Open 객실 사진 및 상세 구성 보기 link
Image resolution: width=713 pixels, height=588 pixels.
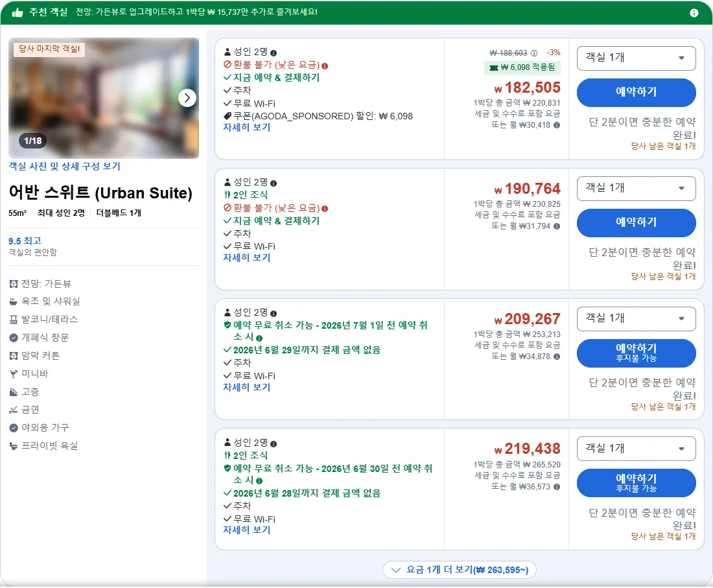pos(65,167)
